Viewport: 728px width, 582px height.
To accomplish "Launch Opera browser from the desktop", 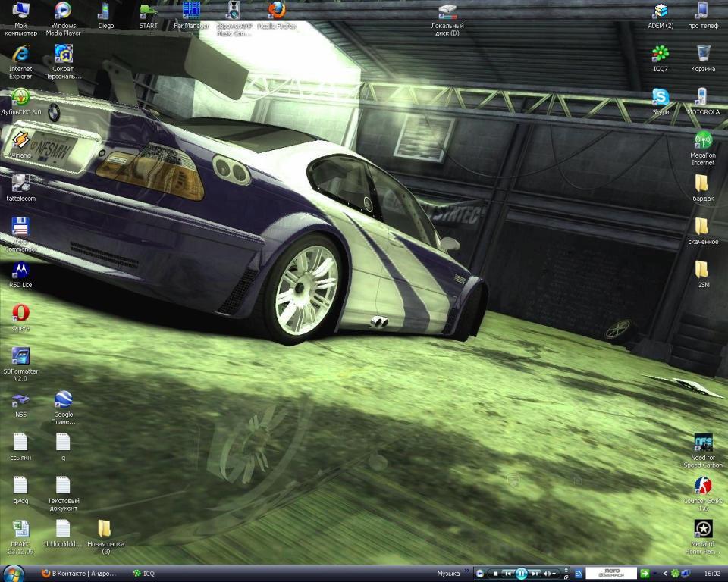I will [20, 318].
